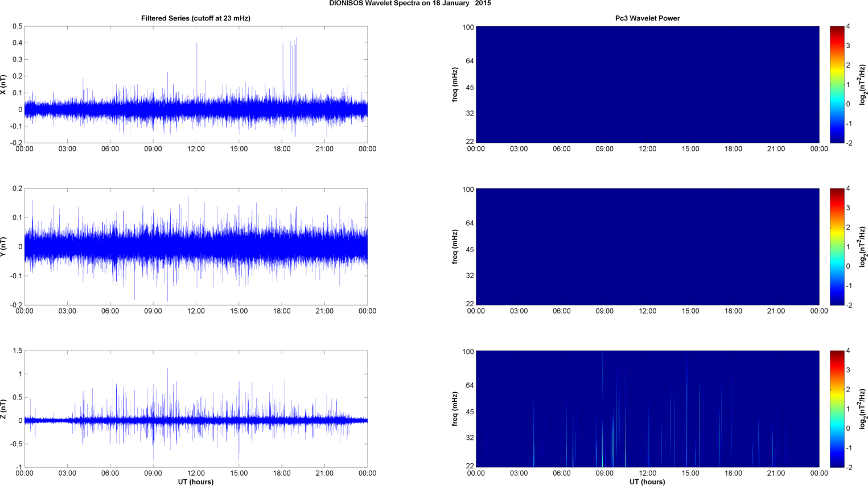Click the title 'DIONISOS Wavelet Spectra on 18 January 2015'
The width and height of the screenshot is (868, 486).
(x=410, y=3)
